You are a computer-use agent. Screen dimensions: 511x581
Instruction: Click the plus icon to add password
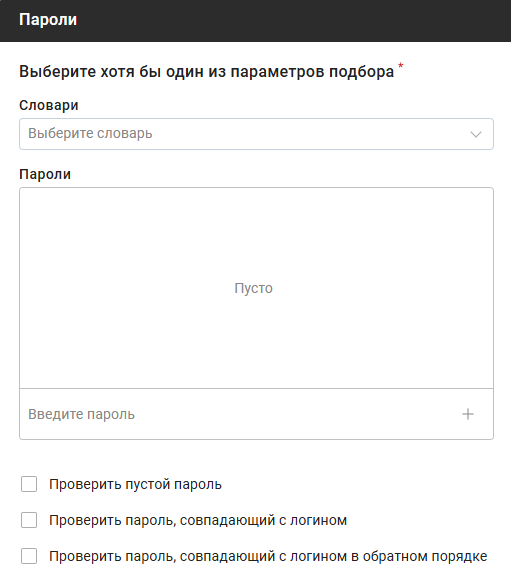tap(468, 414)
